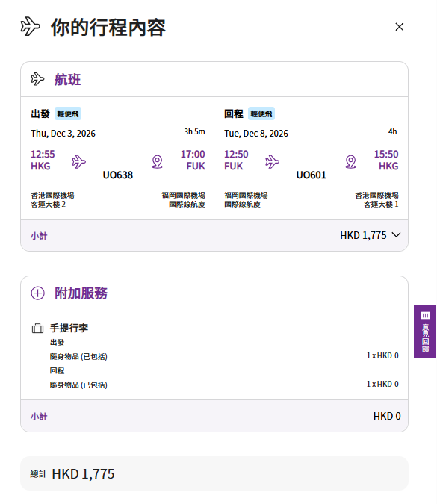437x504 pixels.
Task: Expand flight subtotal HKD 1,775 chevron
Action: coord(396,235)
